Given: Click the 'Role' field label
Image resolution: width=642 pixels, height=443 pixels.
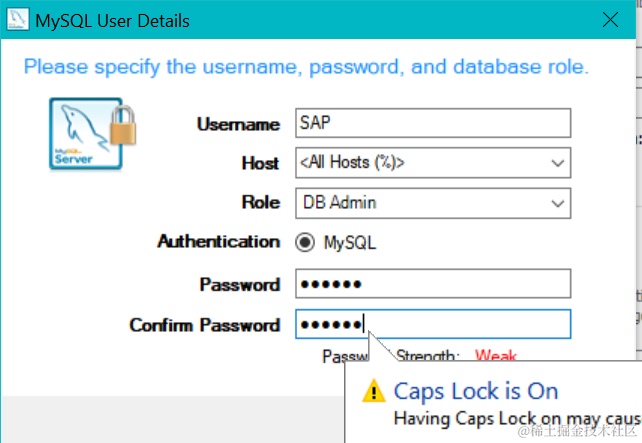Looking at the screenshot, I should tap(261, 202).
